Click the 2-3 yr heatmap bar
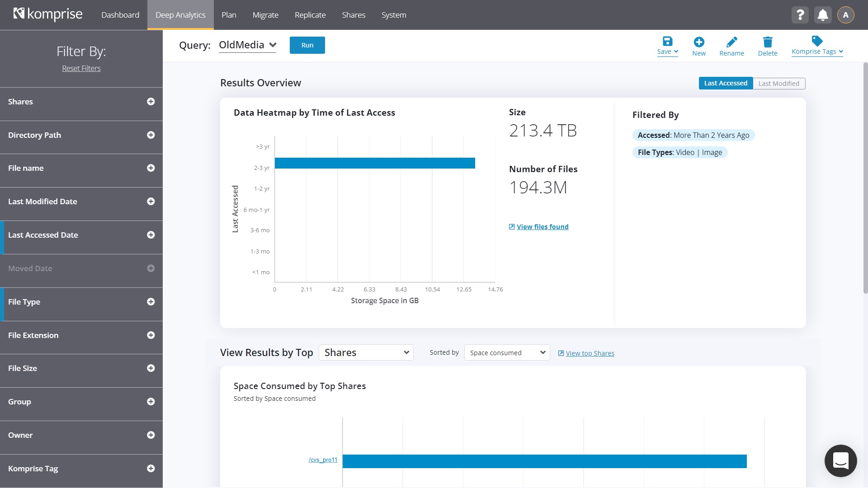 pyautogui.click(x=374, y=163)
